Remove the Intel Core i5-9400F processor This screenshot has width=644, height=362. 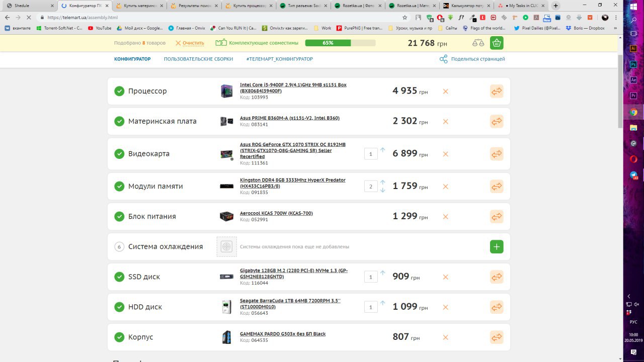(x=445, y=92)
